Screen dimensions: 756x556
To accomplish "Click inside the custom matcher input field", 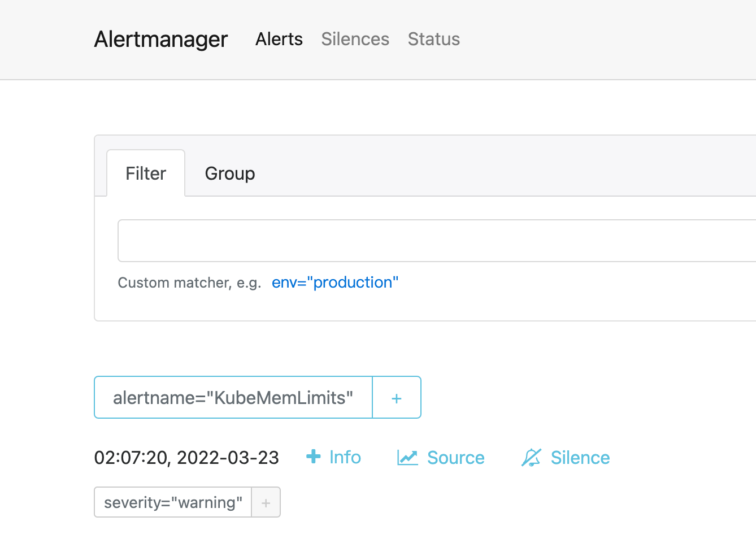I will 396,241.
